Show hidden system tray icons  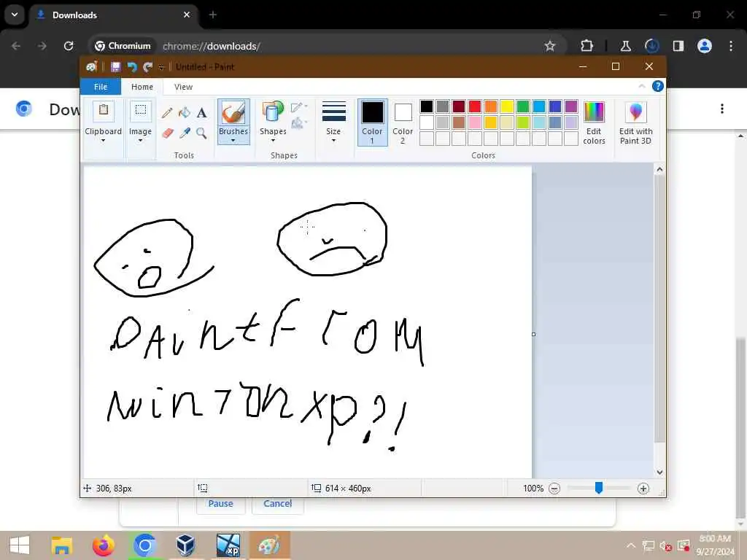[x=631, y=545]
